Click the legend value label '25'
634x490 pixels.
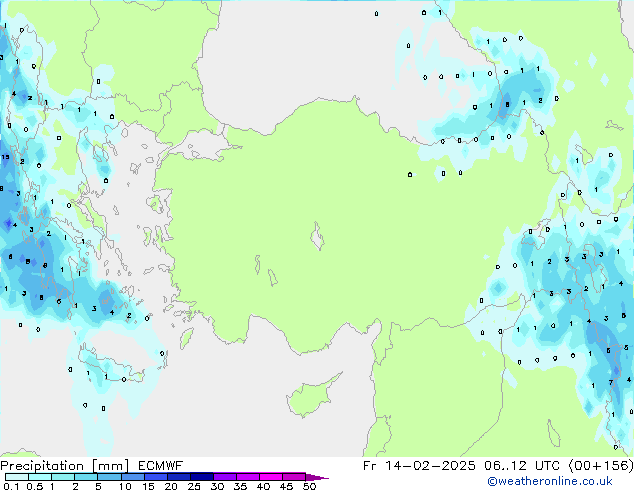tap(194, 486)
